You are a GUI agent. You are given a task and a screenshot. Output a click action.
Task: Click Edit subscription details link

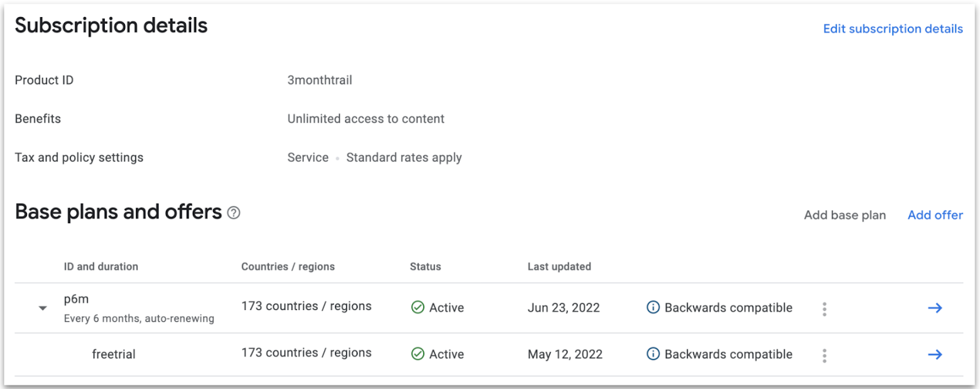point(893,29)
